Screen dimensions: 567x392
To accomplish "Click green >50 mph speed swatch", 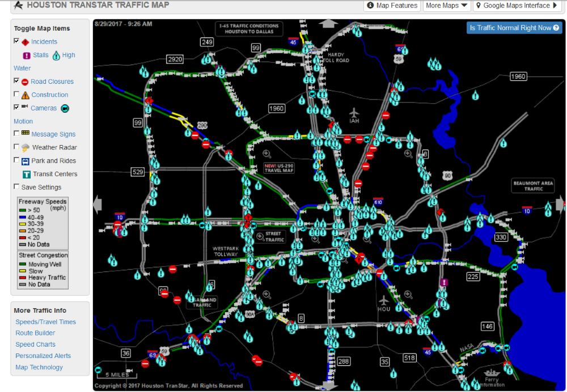I will click(23, 210).
